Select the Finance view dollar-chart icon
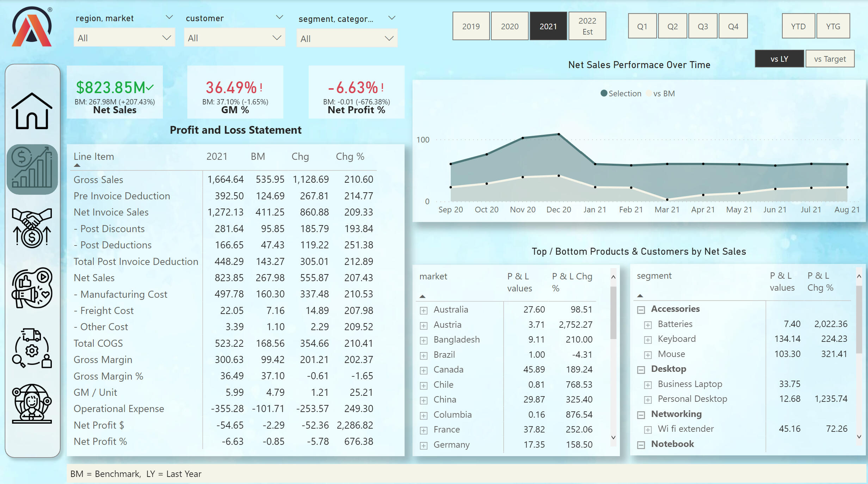Screen dimensions: 868x484 tap(32, 169)
